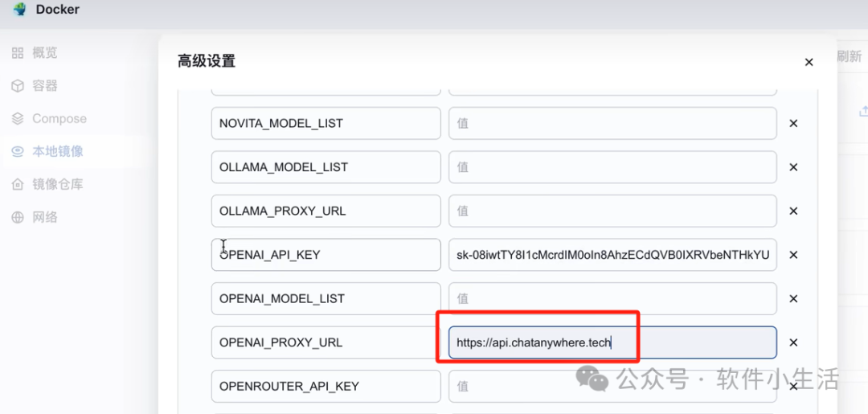Click the NOVITA_MODEL_LIST value input
The image size is (868, 414).
pos(612,124)
